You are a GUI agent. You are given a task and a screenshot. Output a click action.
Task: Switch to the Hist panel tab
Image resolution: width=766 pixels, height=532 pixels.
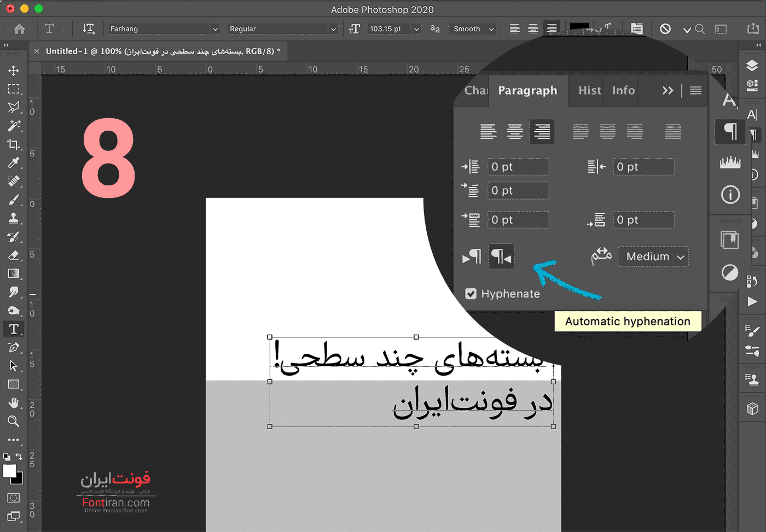point(589,91)
